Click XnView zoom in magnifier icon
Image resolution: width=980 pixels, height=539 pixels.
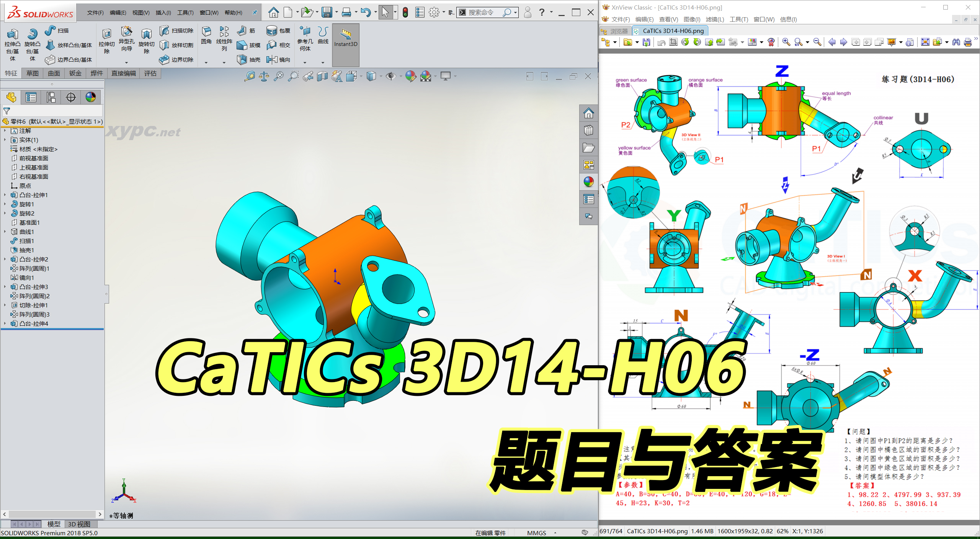pyautogui.click(x=786, y=42)
